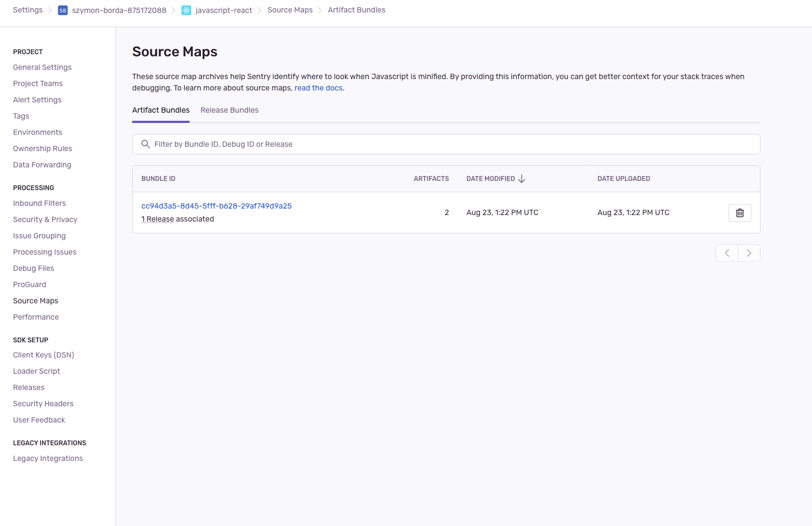Click Settings in the breadcrumb
Screen dimensions: 812x526
(28, 10)
